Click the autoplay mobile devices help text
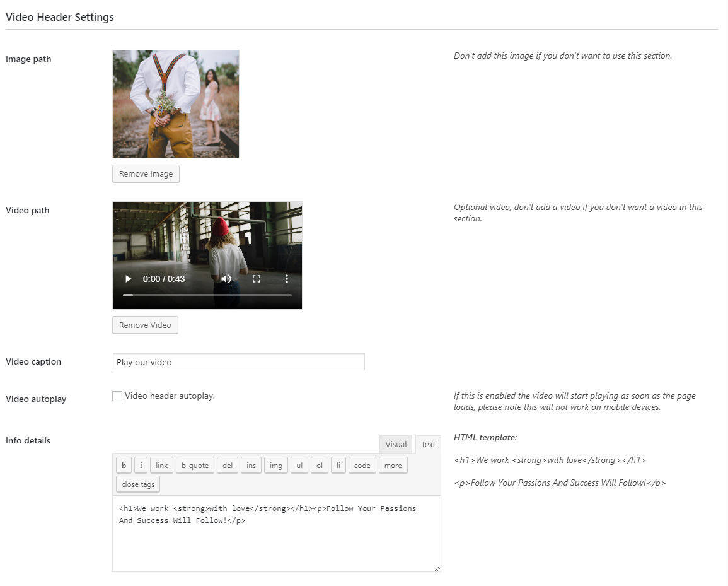The height and width of the screenshot is (586, 728). click(x=574, y=402)
